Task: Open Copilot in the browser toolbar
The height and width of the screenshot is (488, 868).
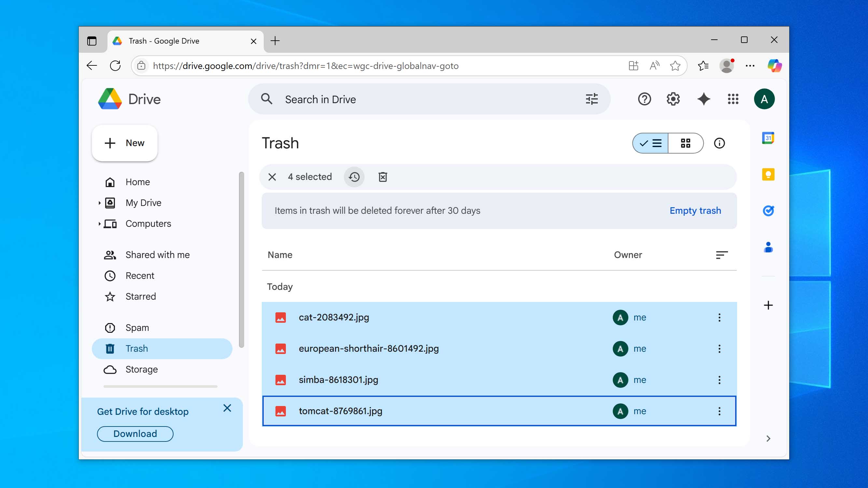Action: click(775, 66)
